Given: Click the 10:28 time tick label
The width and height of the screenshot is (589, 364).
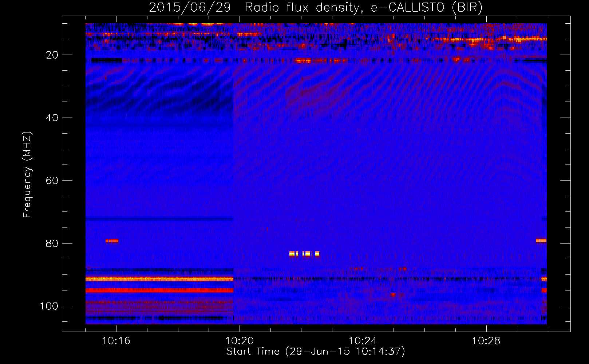Looking at the screenshot, I should click(486, 341).
